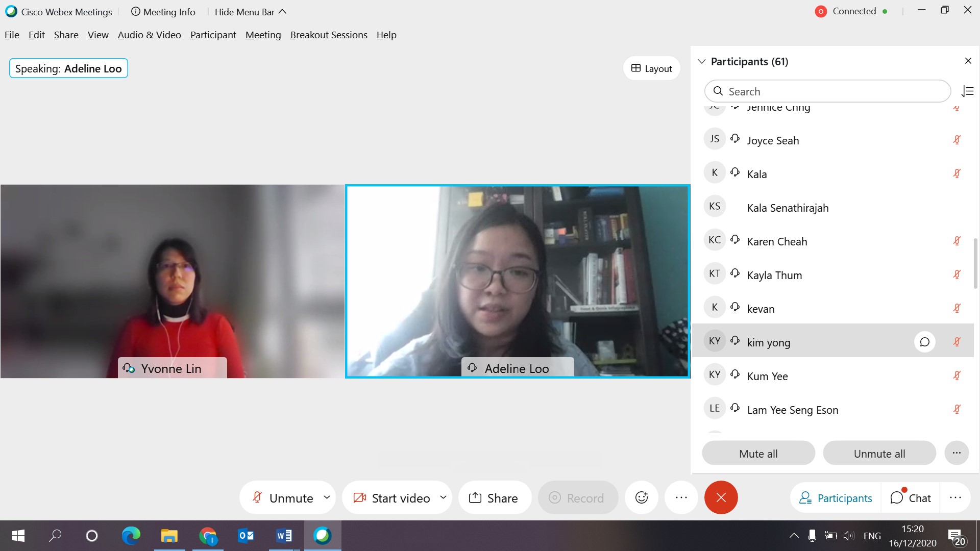Viewport: 980px width, 551px height.
Task: Open the Chat panel
Action: pyautogui.click(x=911, y=497)
